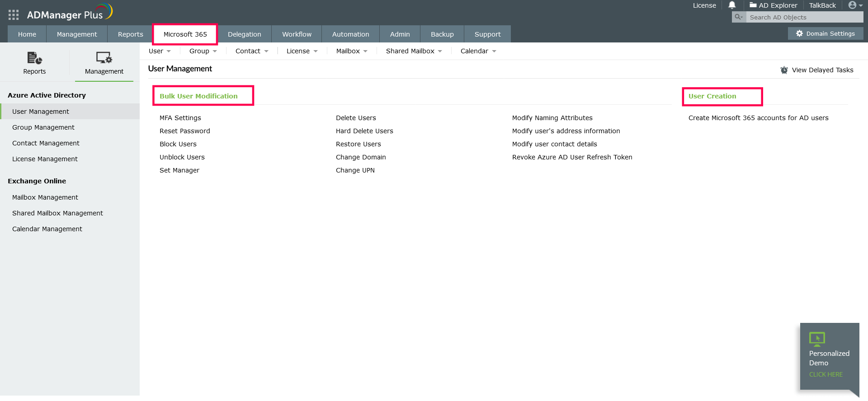Open AD Explorer
The image size is (868, 401).
774,5
